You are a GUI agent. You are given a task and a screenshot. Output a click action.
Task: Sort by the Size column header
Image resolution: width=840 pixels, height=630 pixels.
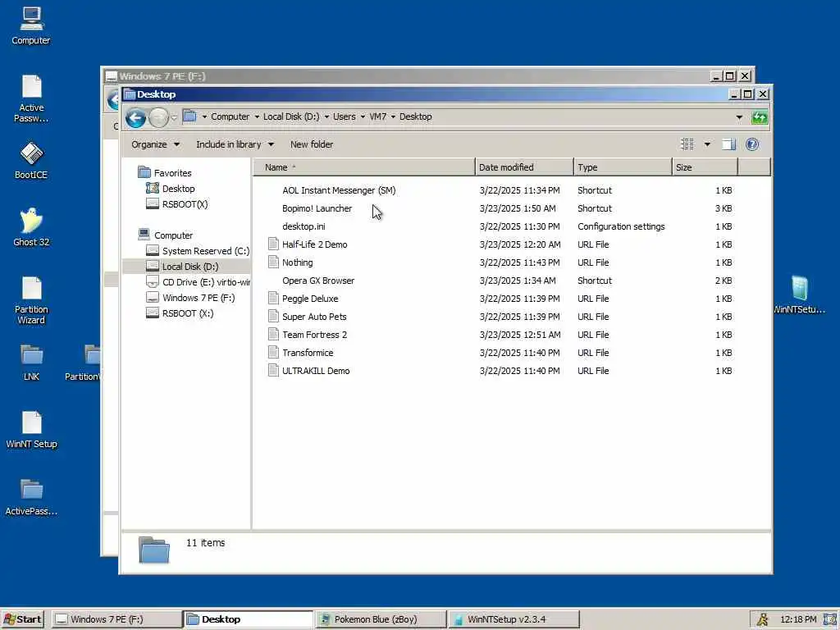tap(705, 167)
